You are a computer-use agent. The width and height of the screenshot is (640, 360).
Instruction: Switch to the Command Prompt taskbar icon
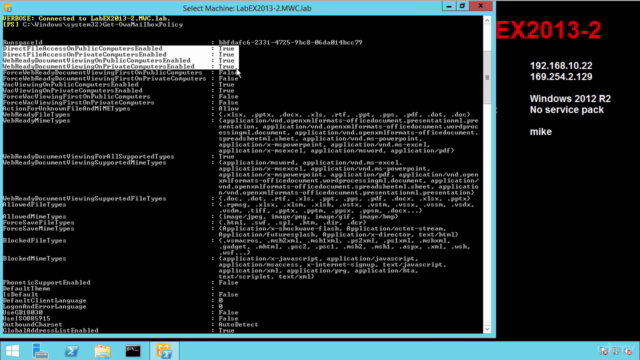click(133, 351)
